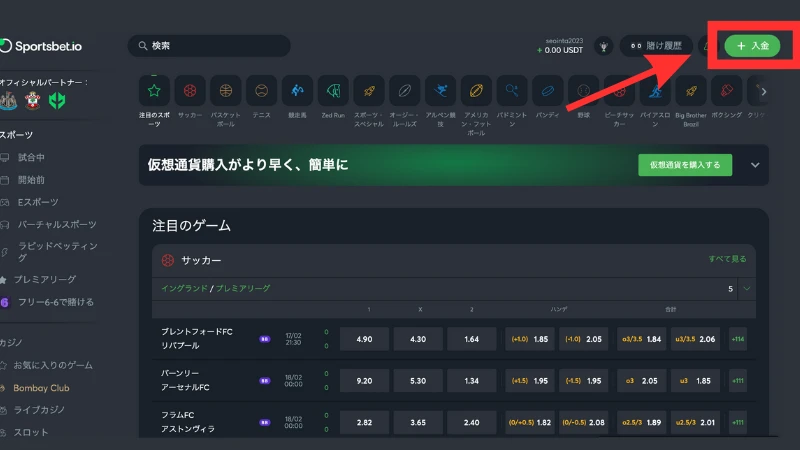Collapse the crypto purchase banner chevron
Viewport: 800px width, 450px height.
(755, 165)
